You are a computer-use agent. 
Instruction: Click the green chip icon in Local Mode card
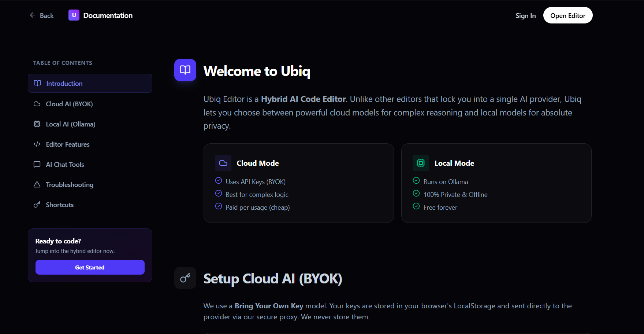tap(421, 163)
